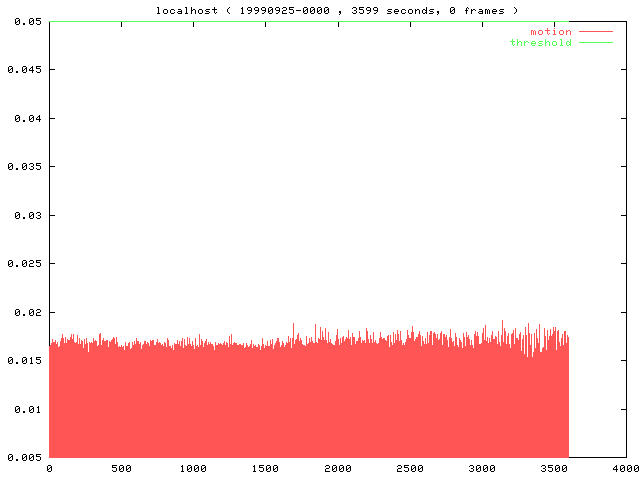Viewport: 640px width, 480px height.
Task: Click the 0.04 y-axis tick label
Action: coord(23,118)
